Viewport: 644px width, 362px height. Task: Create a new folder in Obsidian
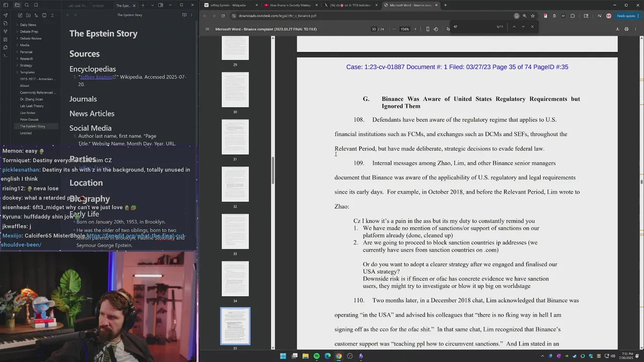pos(28,16)
